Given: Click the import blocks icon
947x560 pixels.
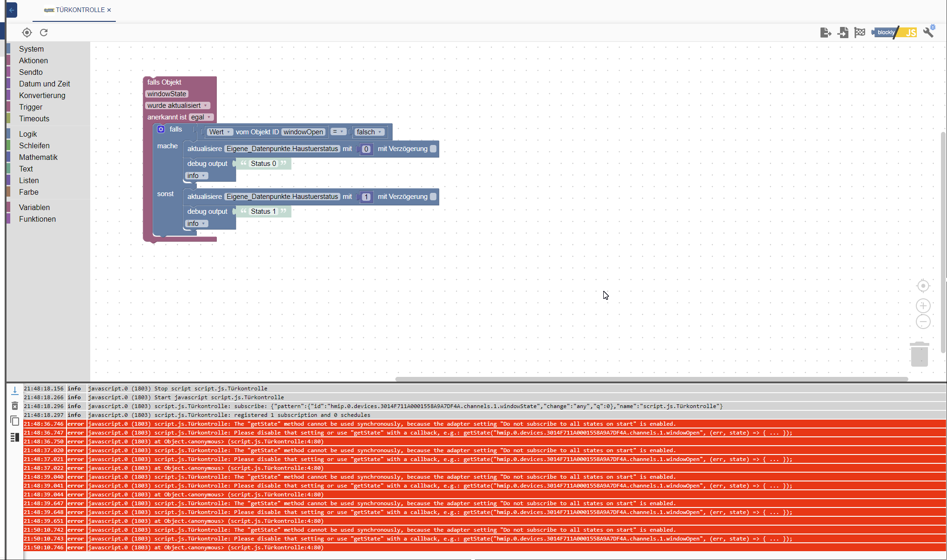Looking at the screenshot, I should (843, 33).
